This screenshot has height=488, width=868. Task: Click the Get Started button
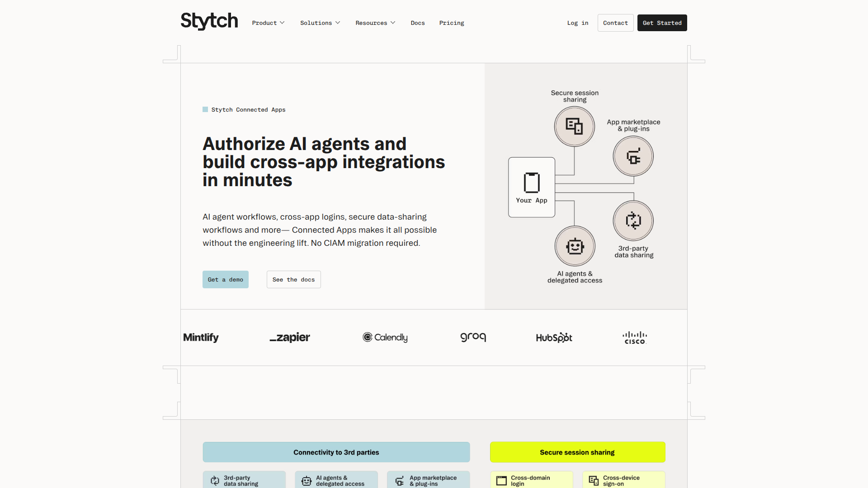[x=661, y=23]
